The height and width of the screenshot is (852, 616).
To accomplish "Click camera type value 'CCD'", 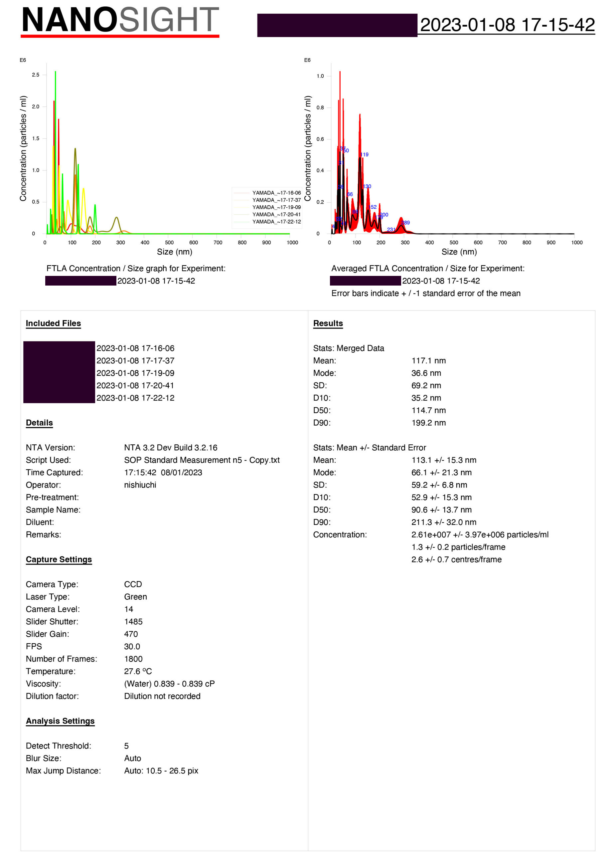I will tap(133, 584).
